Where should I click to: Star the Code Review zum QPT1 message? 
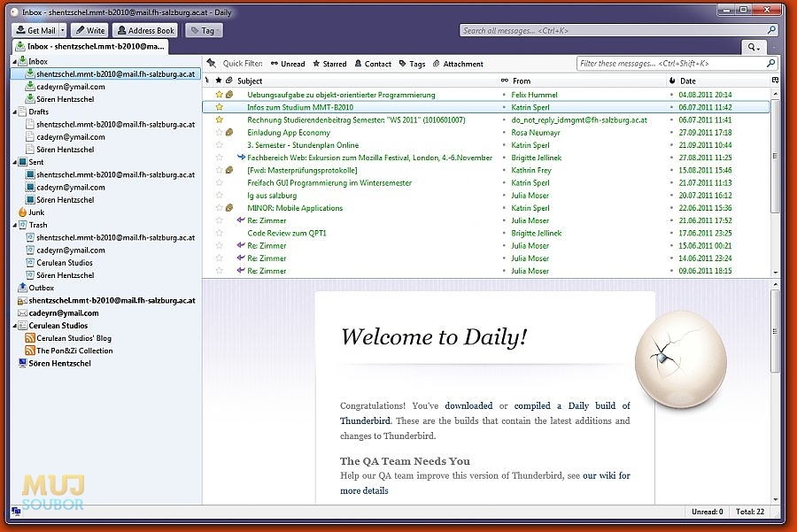(219, 233)
